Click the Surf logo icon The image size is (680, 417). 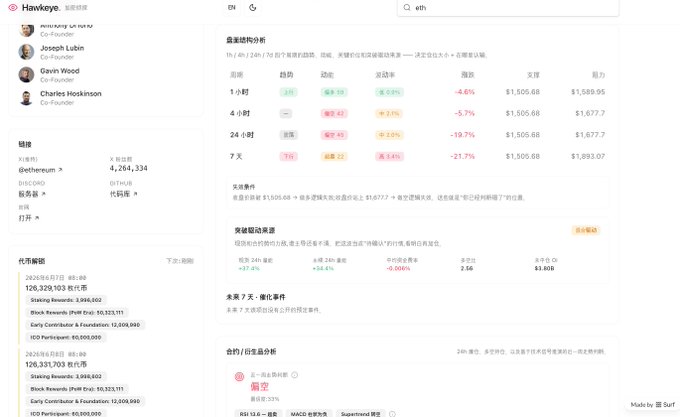click(658, 404)
